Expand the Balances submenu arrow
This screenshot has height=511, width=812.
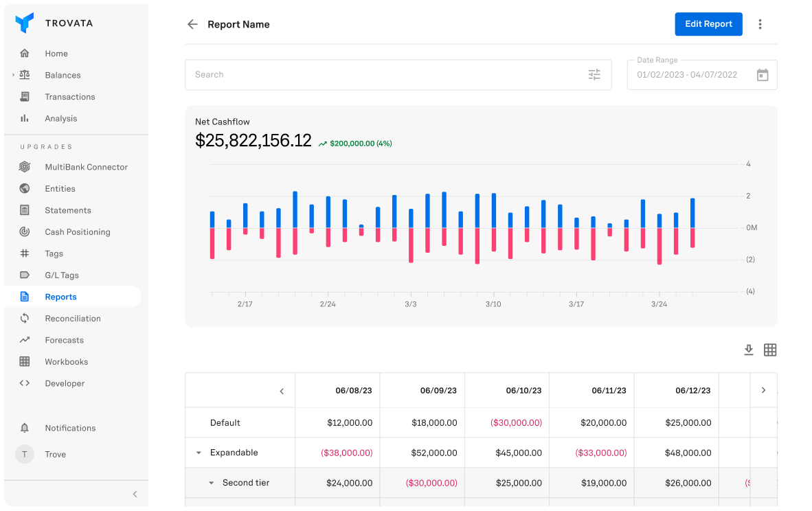14,75
